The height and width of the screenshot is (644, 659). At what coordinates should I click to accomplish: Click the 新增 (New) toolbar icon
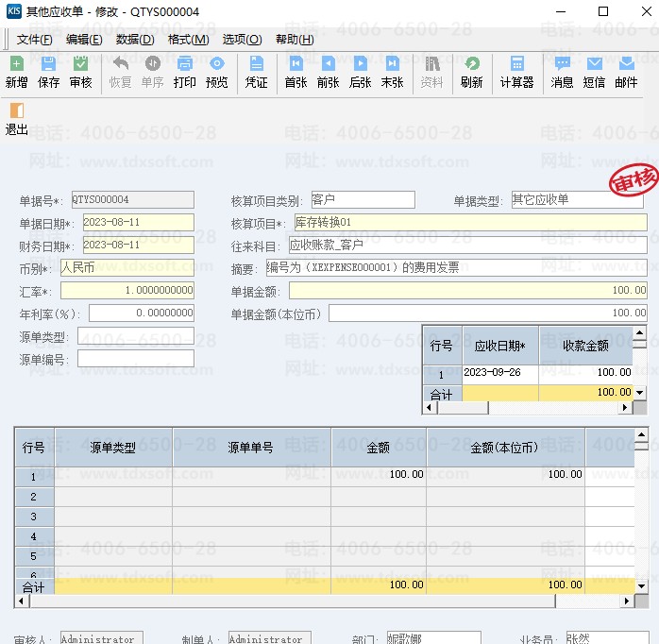pos(16,72)
